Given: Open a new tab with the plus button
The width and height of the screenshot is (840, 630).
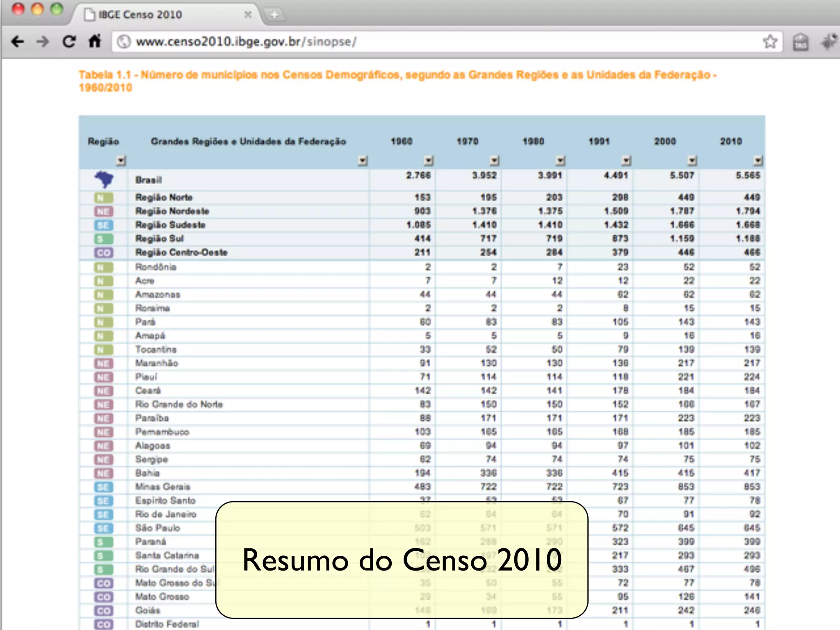Looking at the screenshot, I should [274, 15].
